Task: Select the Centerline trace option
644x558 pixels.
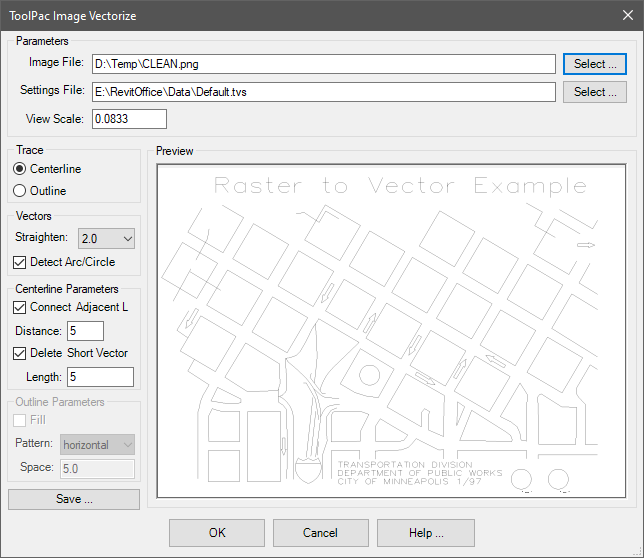Action: click(x=21, y=168)
